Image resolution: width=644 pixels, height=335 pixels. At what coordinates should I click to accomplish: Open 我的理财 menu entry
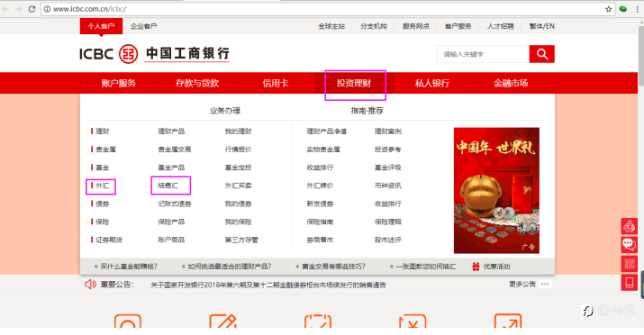pyautogui.click(x=238, y=131)
